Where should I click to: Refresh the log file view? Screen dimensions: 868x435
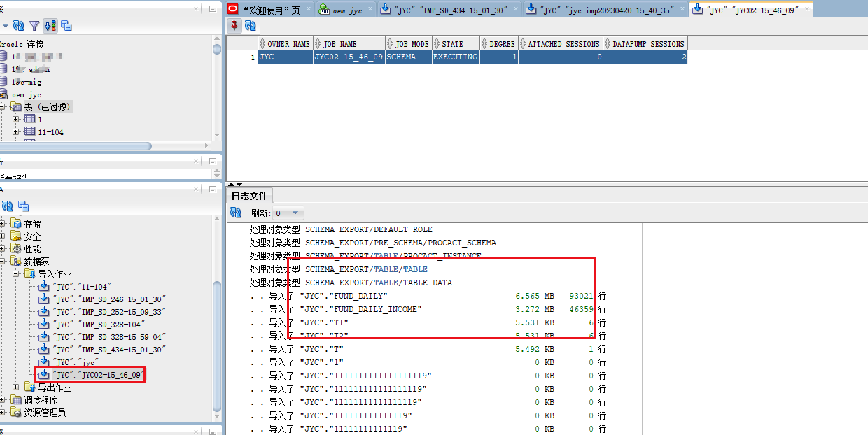tap(236, 213)
